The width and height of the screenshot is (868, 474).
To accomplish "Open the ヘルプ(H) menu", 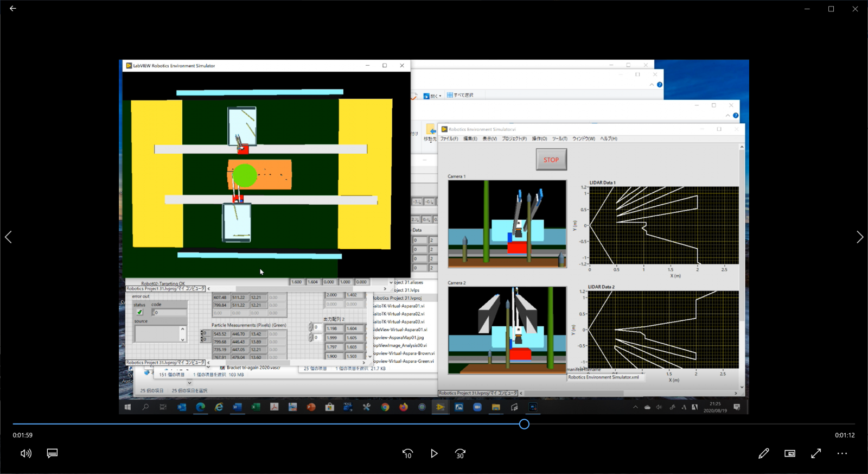I will click(x=609, y=139).
